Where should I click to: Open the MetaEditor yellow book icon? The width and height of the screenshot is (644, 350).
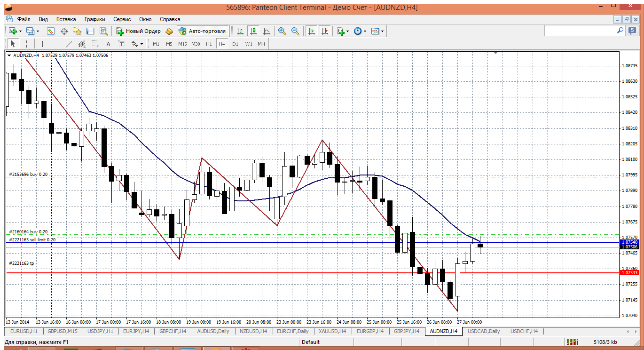coord(169,31)
